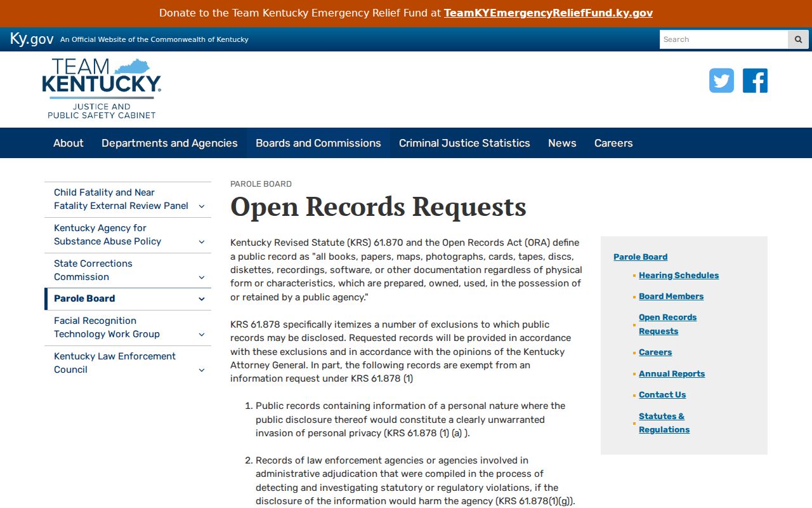Open the Careers item in the top menu

(x=613, y=143)
